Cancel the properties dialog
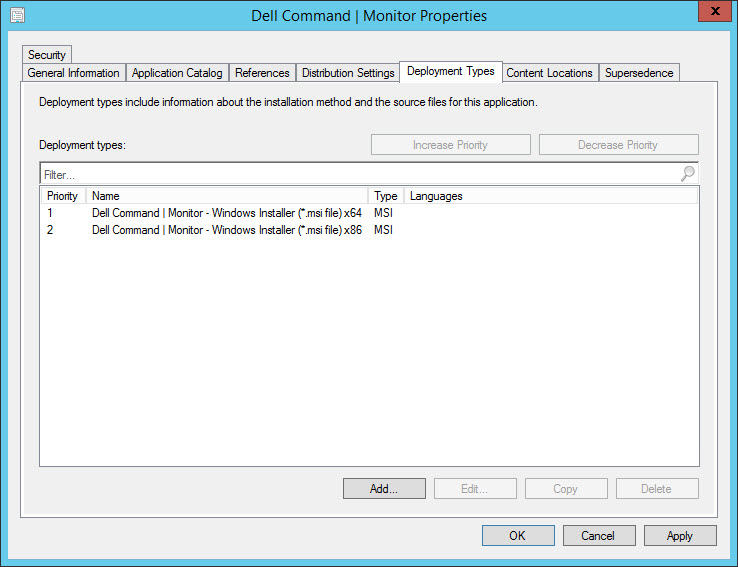 (598, 536)
